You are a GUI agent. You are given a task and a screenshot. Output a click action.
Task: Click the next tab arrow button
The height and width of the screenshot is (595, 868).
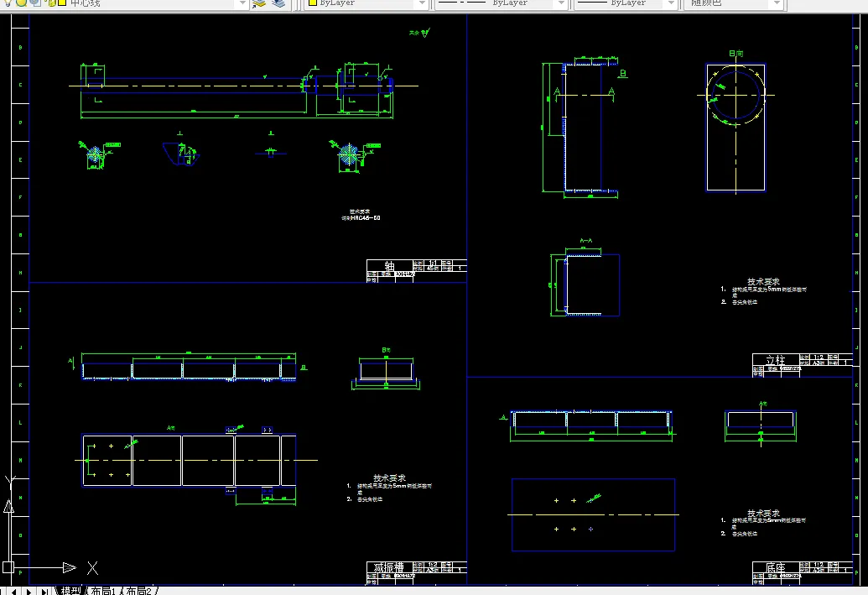coord(29,591)
